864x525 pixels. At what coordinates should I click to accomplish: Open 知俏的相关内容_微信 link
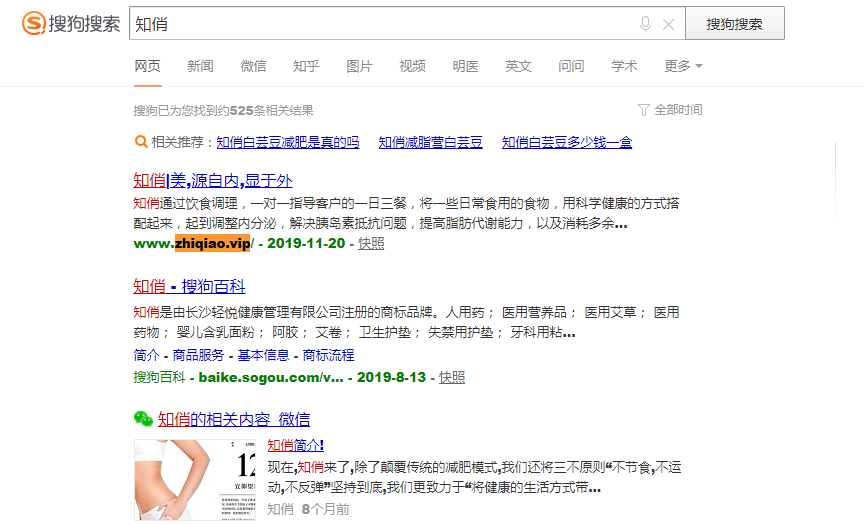[x=234, y=419]
